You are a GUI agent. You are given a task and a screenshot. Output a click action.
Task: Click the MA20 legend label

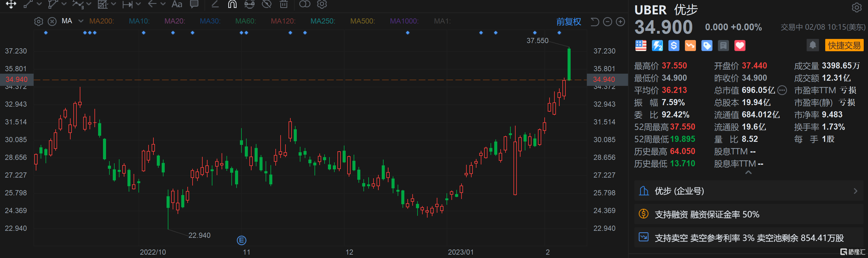pos(175,21)
